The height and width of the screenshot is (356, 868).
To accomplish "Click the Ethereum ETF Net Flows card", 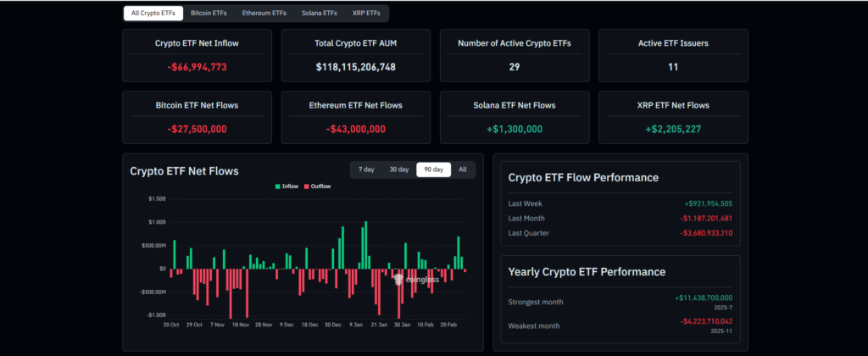I will click(x=356, y=117).
